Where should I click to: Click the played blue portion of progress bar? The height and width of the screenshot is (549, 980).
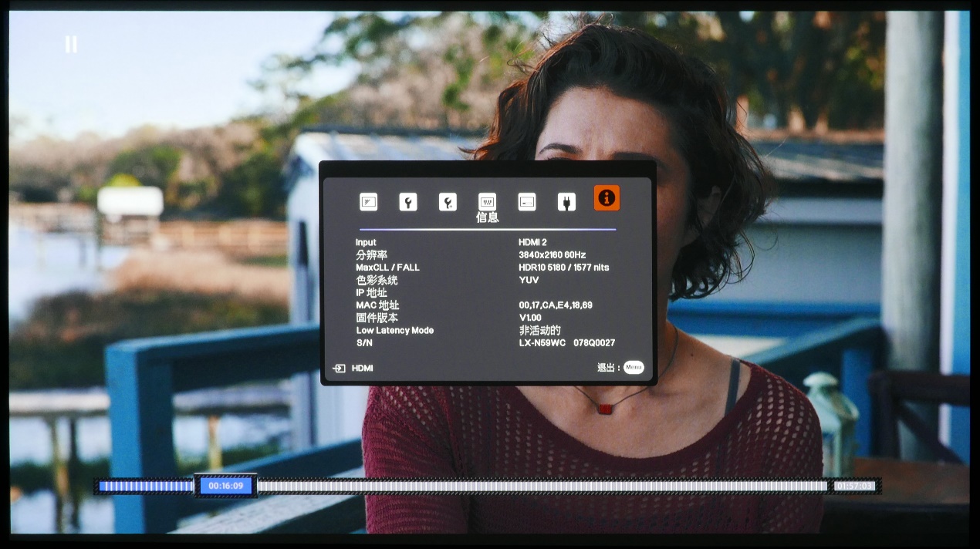(x=145, y=486)
